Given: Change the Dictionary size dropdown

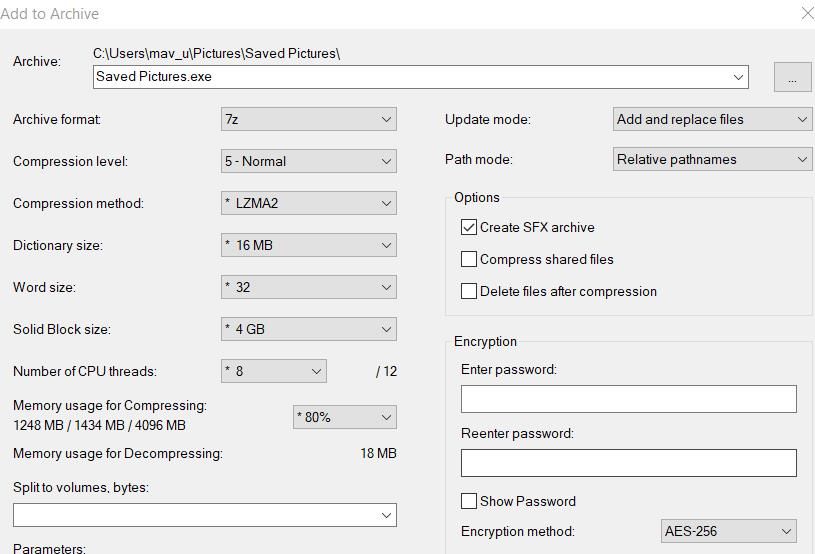Looking at the screenshot, I should [x=308, y=245].
